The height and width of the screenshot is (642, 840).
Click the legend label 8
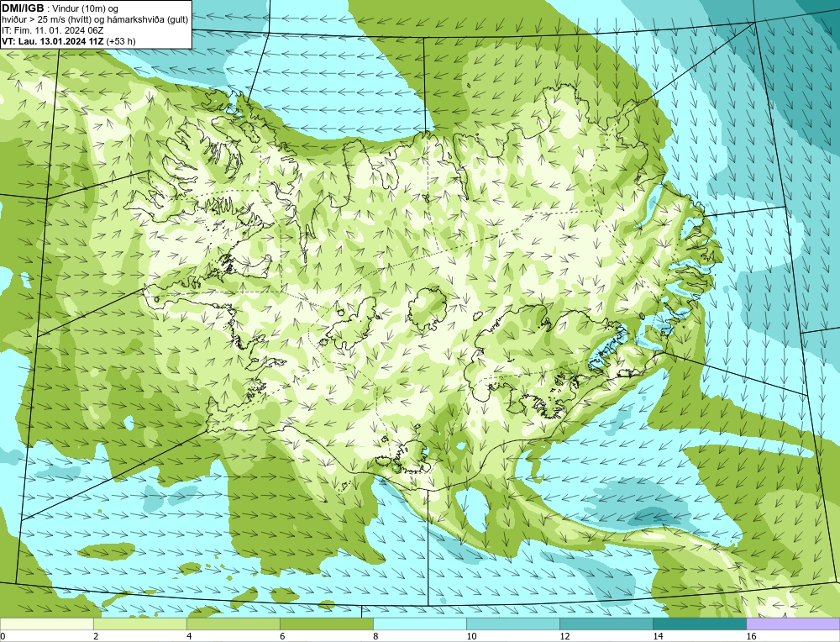(x=375, y=636)
